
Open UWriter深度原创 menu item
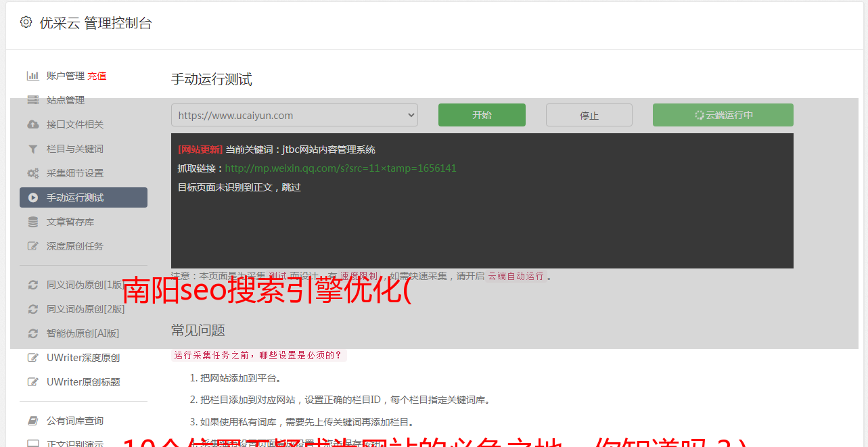[83, 358]
